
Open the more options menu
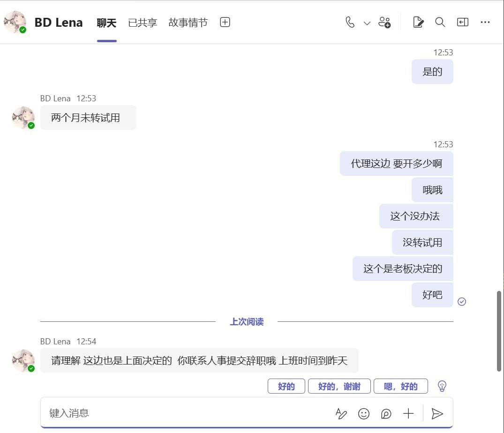[485, 22]
